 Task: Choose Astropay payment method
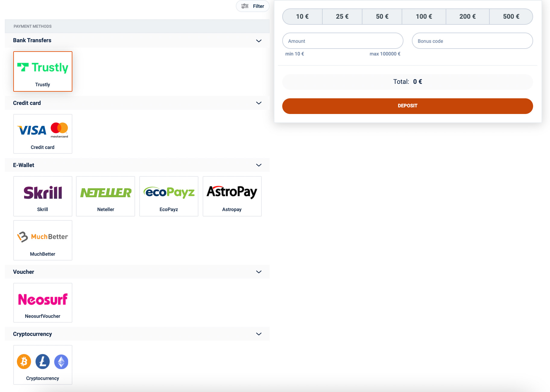coord(232,196)
